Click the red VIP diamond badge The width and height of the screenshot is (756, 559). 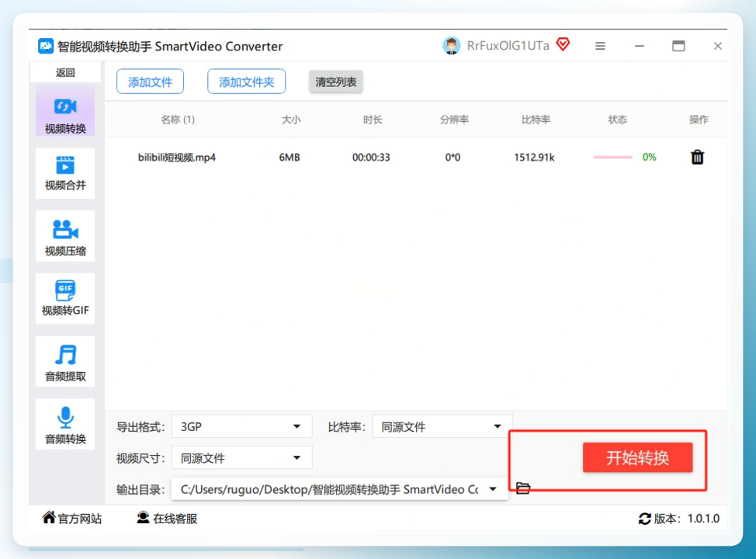[x=563, y=45]
